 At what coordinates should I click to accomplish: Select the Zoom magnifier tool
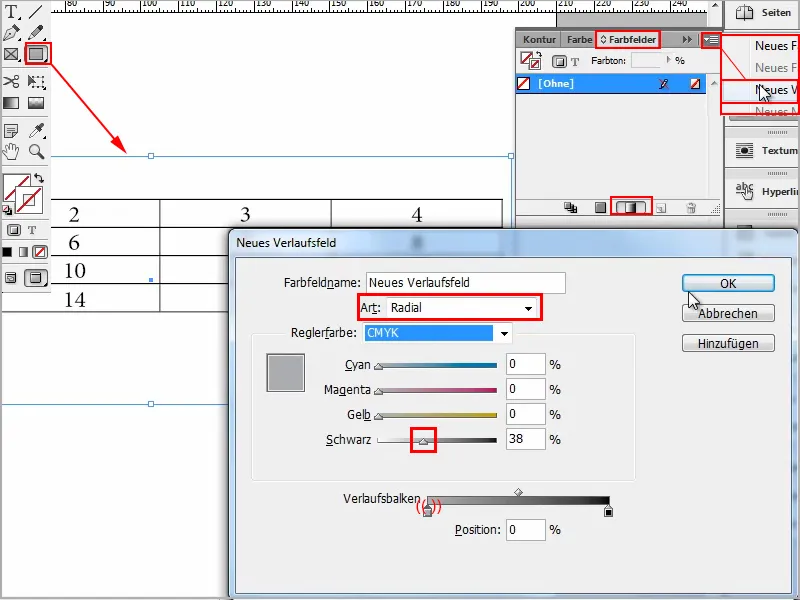coord(36,152)
